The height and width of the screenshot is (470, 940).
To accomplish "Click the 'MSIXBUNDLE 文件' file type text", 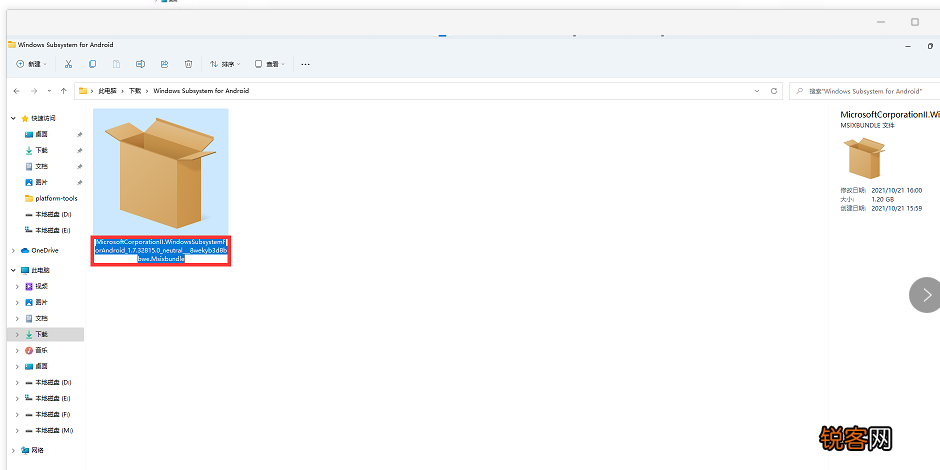I will click(x=867, y=126).
